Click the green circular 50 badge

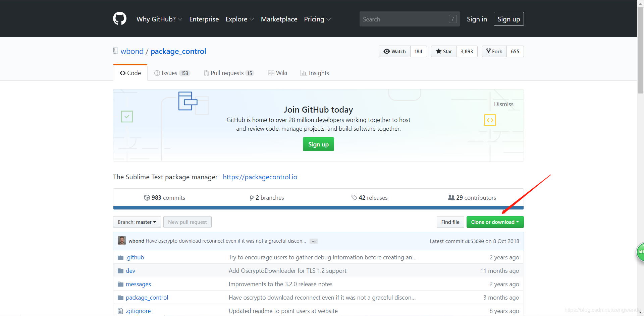(x=640, y=252)
